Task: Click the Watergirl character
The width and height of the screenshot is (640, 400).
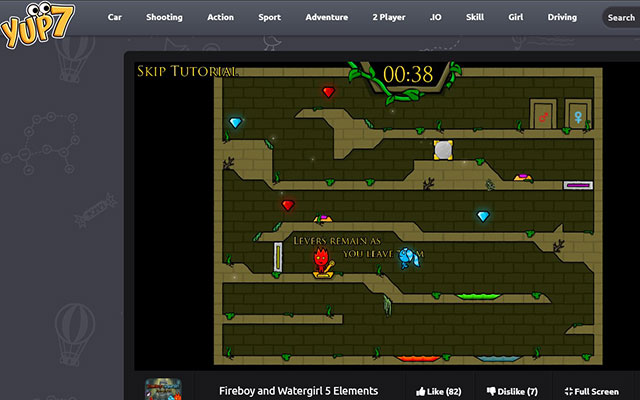Action: [409, 258]
